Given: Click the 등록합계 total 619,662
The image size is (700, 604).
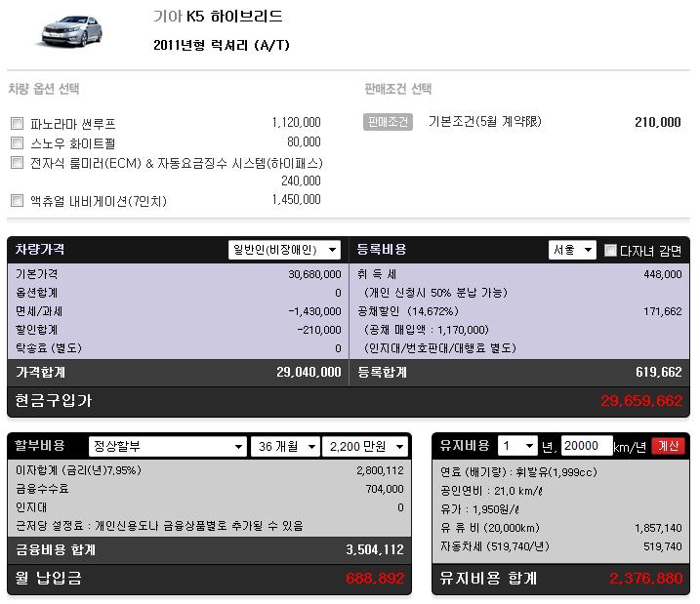Looking at the screenshot, I should coord(658,372).
